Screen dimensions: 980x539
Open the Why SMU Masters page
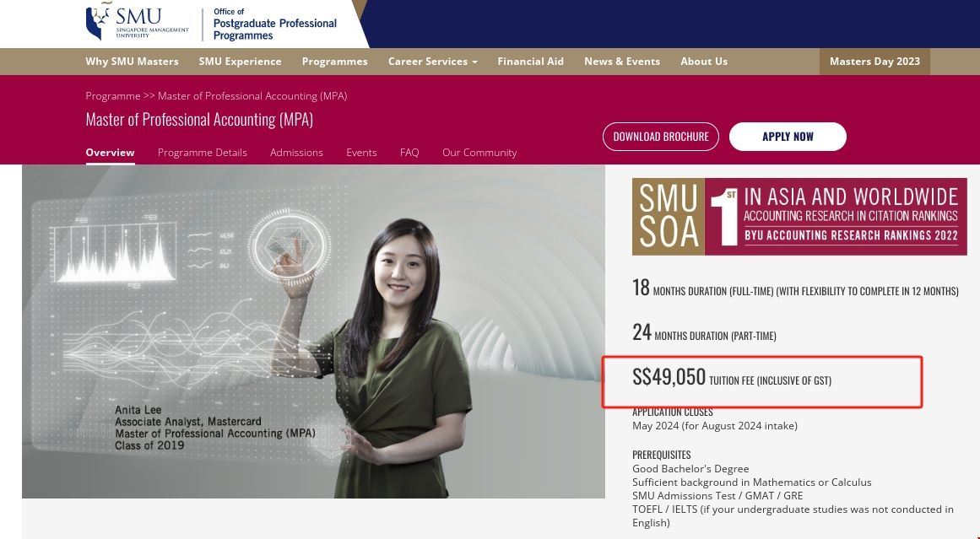pyautogui.click(x=132, y=61)
